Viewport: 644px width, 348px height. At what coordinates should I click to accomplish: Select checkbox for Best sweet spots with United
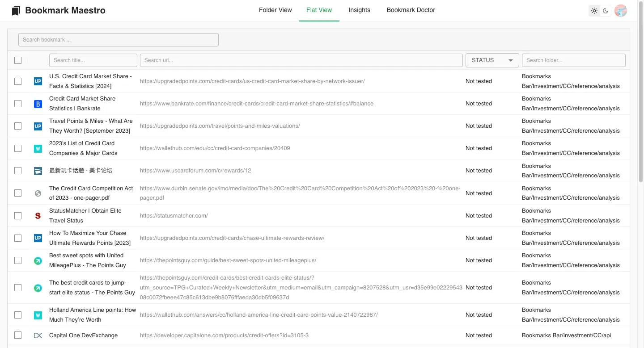click(18, 260)
